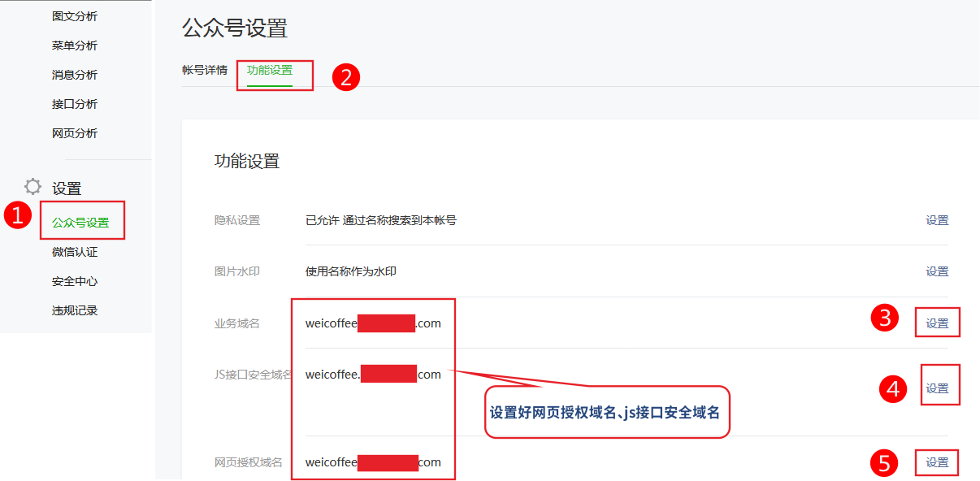Click 设置 link for 业务域名
Image resolution: width=980 pixels, height=481 pixels.
tap(937, 323)
